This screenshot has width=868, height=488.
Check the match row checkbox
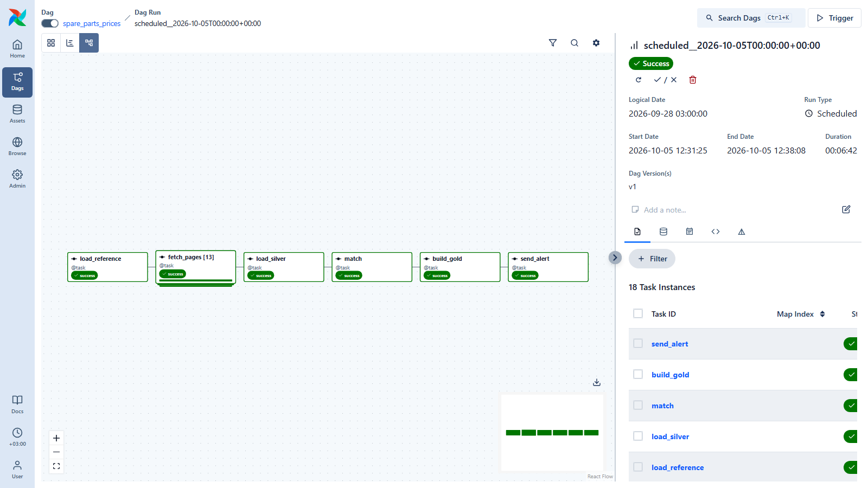click(638, 405)
